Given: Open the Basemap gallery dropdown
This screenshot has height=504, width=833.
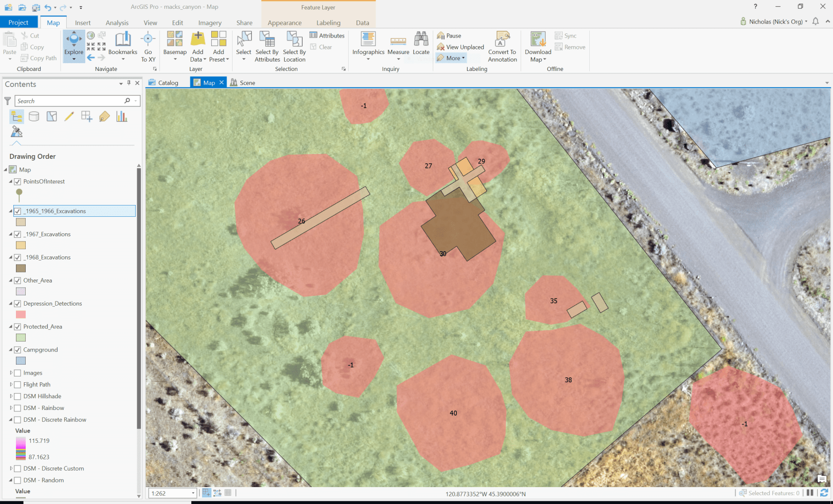Looking at the screenshot, I should [175, 59].
